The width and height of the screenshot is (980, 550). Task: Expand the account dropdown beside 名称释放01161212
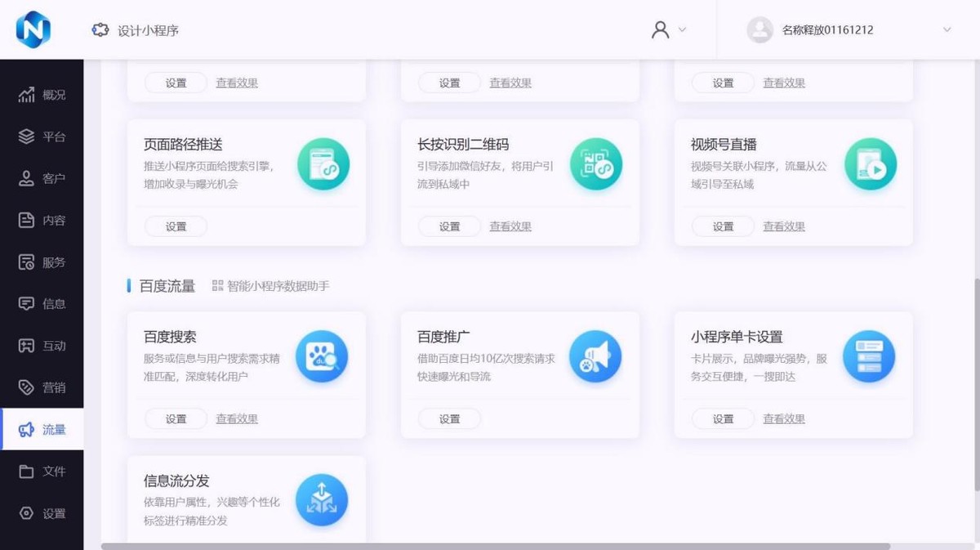tap(947, 30)
